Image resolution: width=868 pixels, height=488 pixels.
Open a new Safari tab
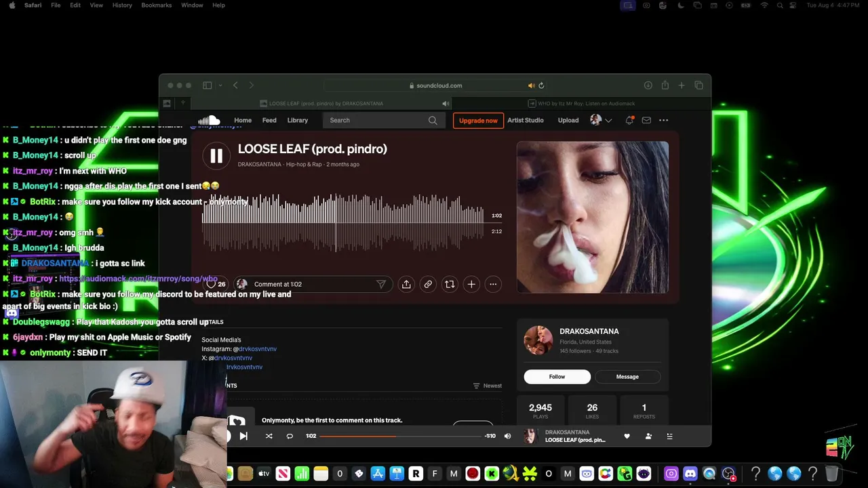pyautogui.click(x=682, y=85)
